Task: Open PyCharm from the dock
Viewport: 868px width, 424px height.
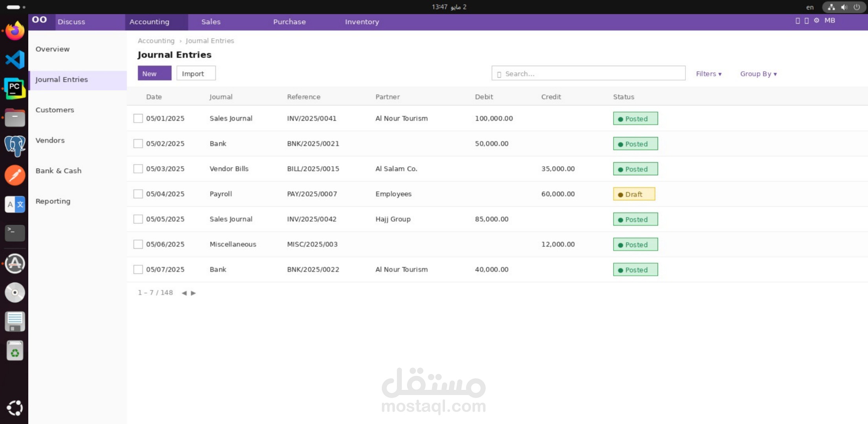Action: tap(15, 89)
